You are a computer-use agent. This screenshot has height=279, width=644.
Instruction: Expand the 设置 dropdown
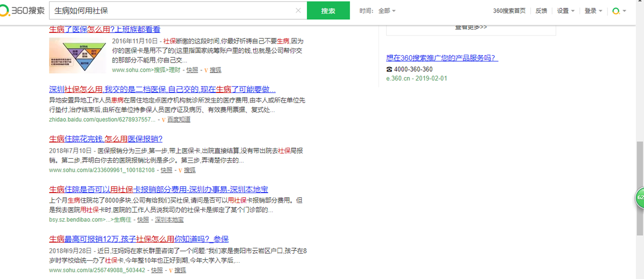coord(566,11)
